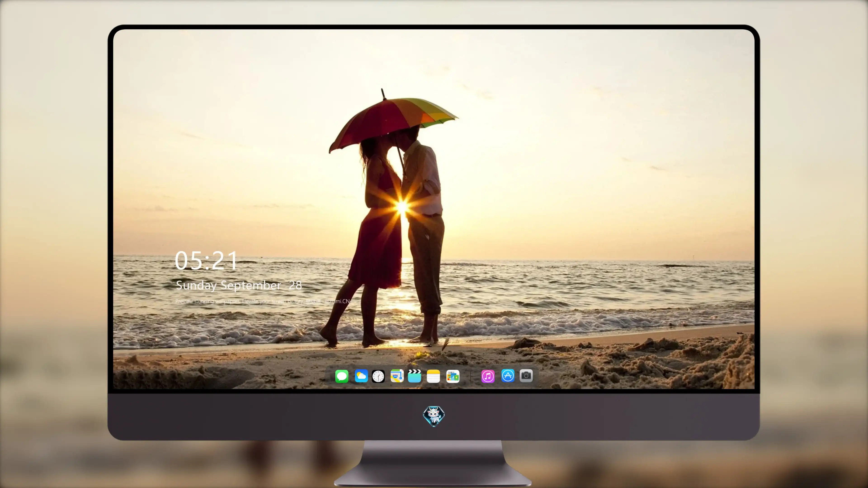The width and height of the screenshot is (868, 488).
Task: Click the dragon mascot logo on monitor chin
Action: pos(434,416)
